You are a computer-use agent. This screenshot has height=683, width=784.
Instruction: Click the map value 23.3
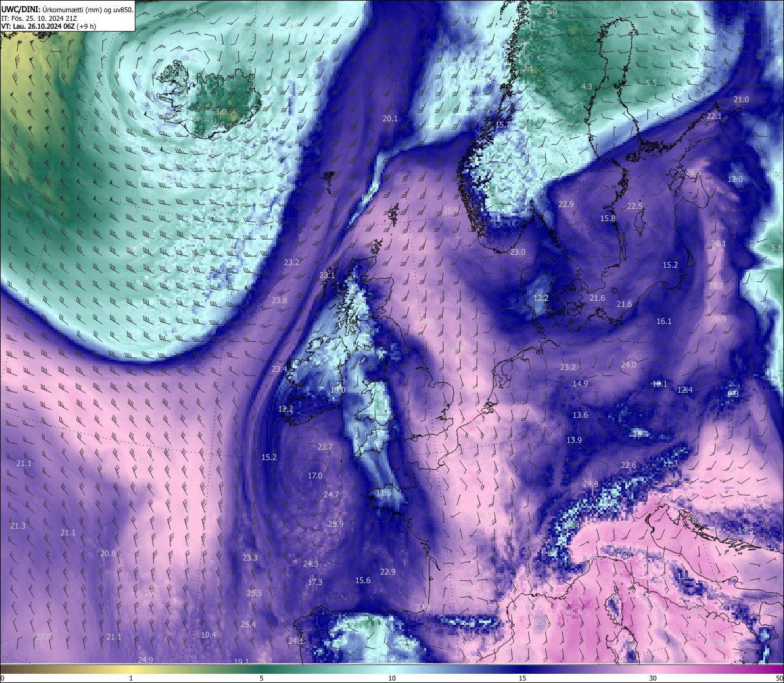point(250,557)
